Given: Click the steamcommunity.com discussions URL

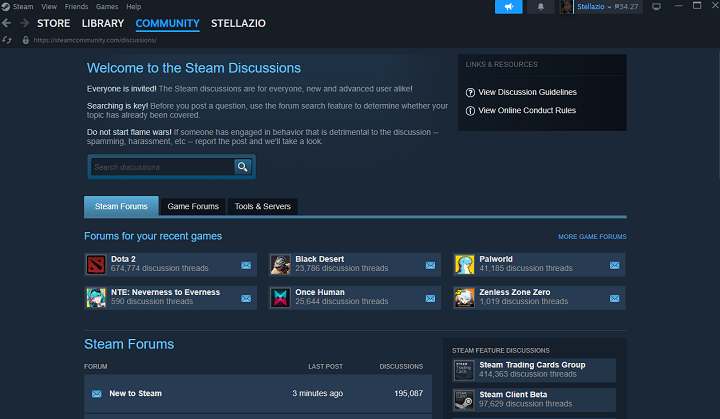Looking at the screenshot, I should pyautogui.click(x=95, y=40).
